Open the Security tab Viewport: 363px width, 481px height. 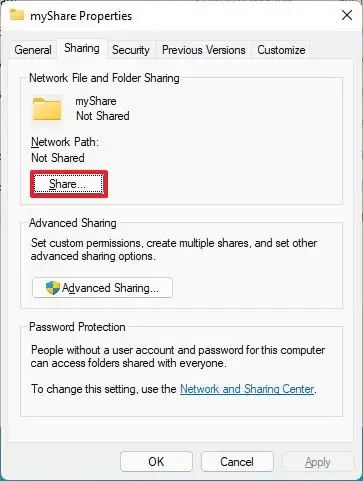click(131, 50)
